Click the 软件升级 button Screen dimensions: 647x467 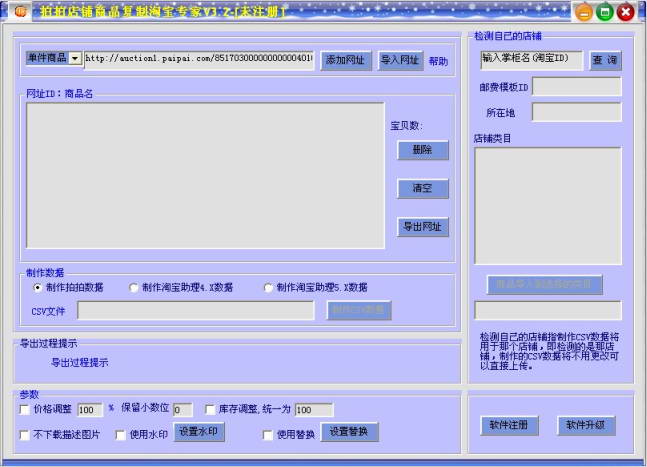click(586, 425)
